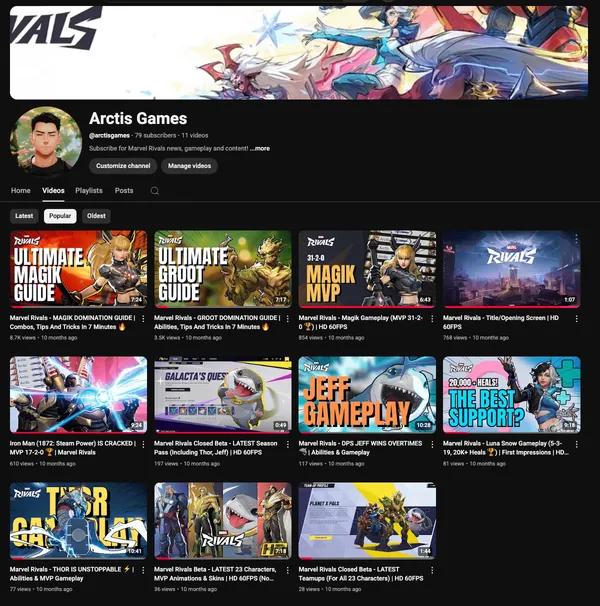Image resolution: width=600 pixels, height=606 pixels.
Task: Open options menu for GROOT DOMINATION GUIDE video
Action: click(x=288, y=319)
